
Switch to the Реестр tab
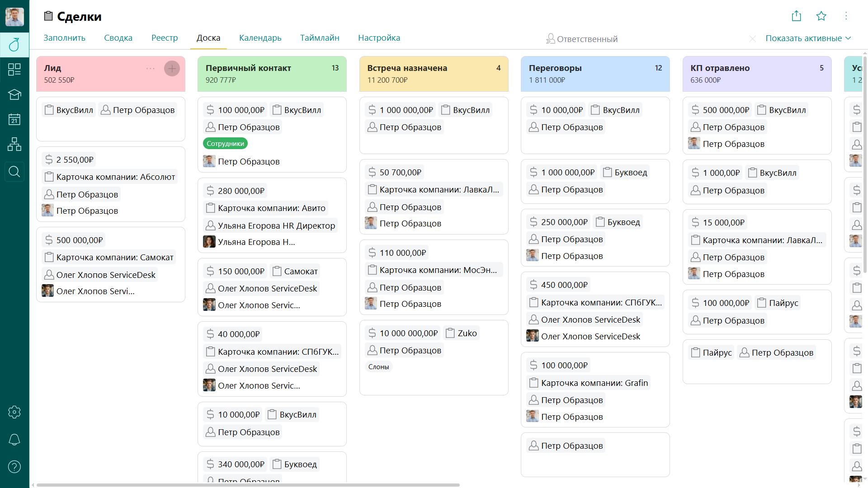point(165,38)
